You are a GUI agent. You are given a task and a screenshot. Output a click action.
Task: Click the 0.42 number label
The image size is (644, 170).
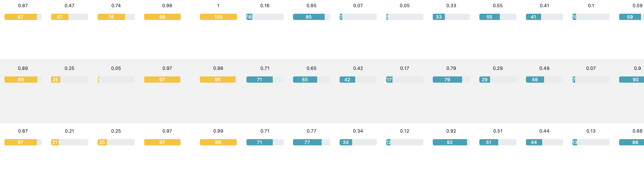(358, 68)
